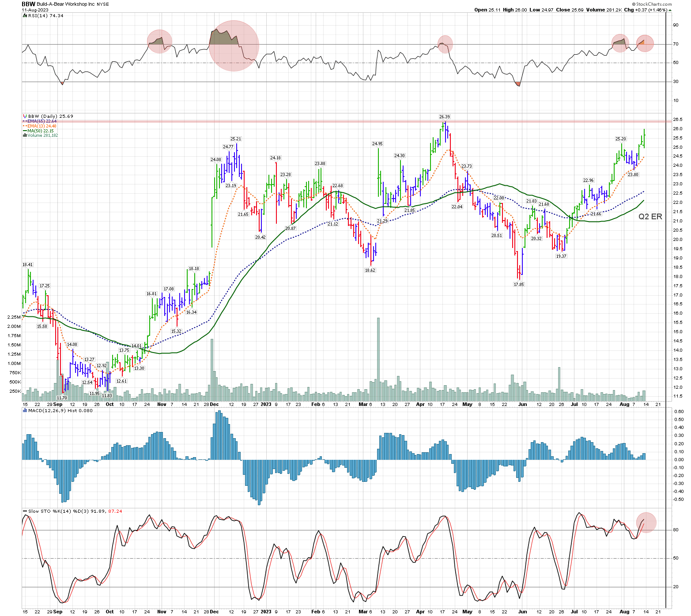The height and width of the screenshot is (616, 691).
Task: Click the Chg +0.37 (+1.46%) header value
Action: click(x=646, y=10)
